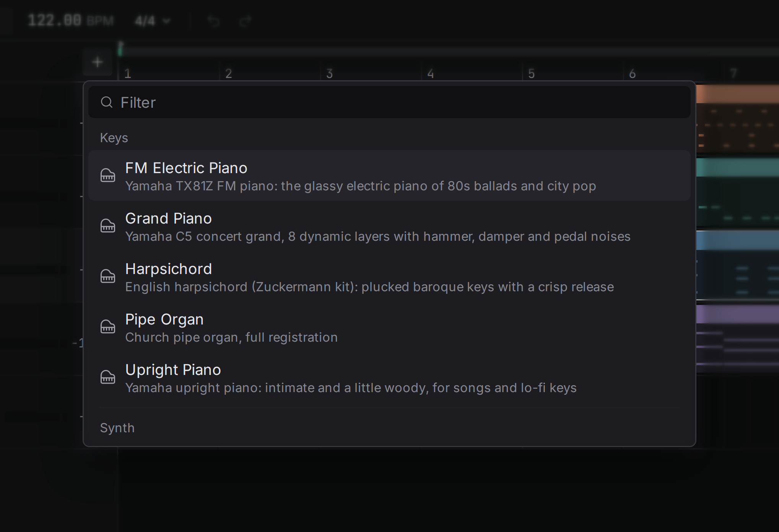Click the purple clip header in arrangement
The width and height of the screenshot is (779, 532).
coord(737,315)
